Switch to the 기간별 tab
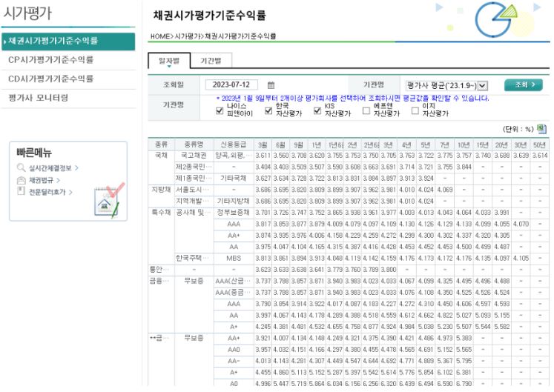Image resolution: width=554 pixels, height=392 pixels. (211, 61)
